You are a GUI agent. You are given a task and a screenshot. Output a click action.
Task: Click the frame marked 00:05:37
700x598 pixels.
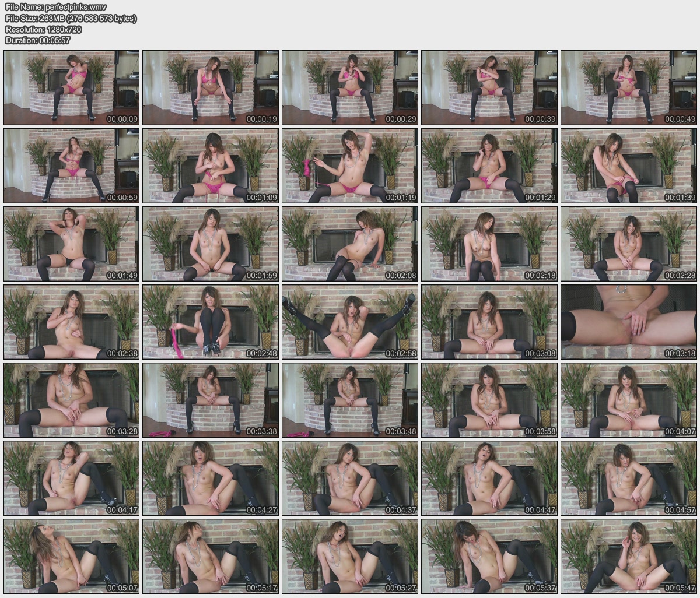pos(489,556)
